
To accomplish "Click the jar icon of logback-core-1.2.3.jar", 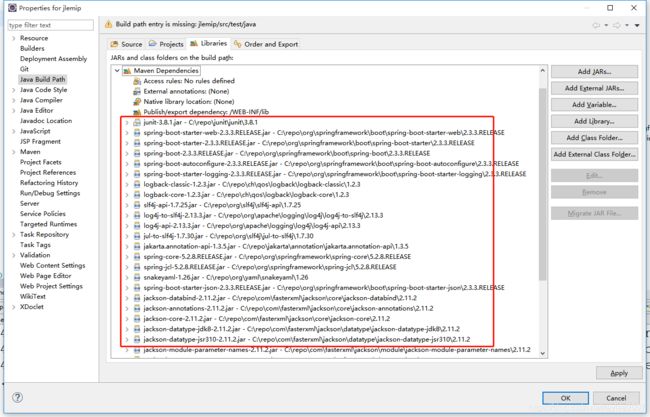I will (x=137, y=195).
